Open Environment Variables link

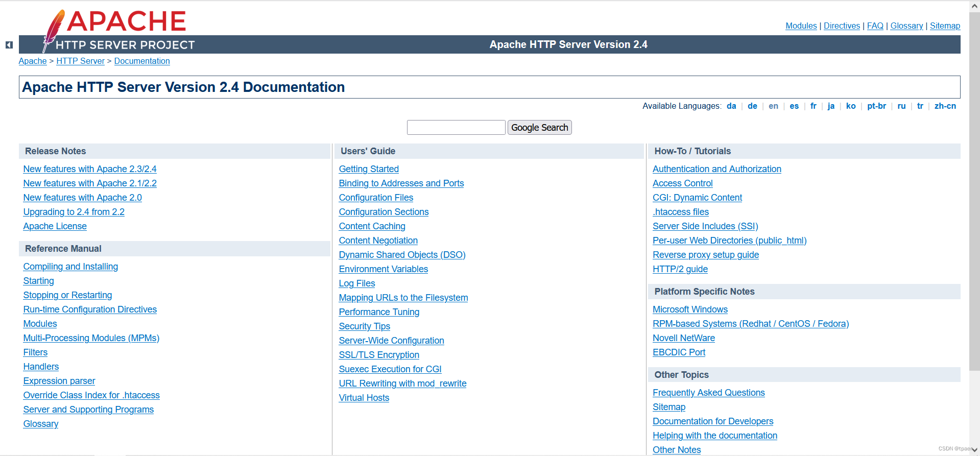tap(383, 269)
